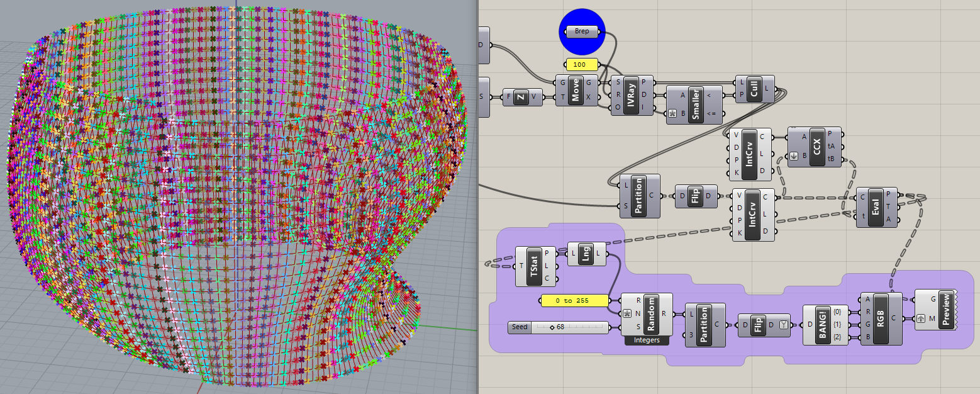980x394 pixels.
Task: Click the C output of TStat
Action: coord(547,278)
